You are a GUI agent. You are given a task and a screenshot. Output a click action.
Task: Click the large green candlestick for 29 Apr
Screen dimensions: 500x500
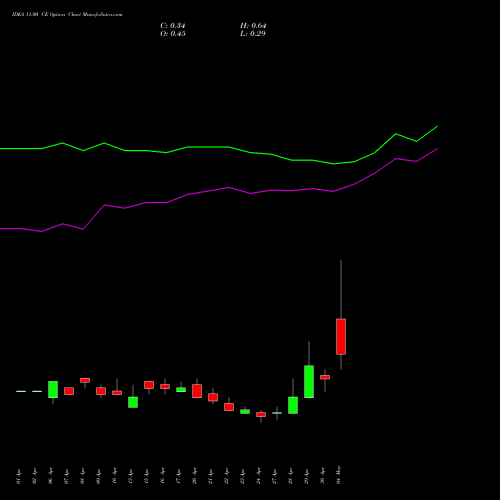[x=309, y=382]
